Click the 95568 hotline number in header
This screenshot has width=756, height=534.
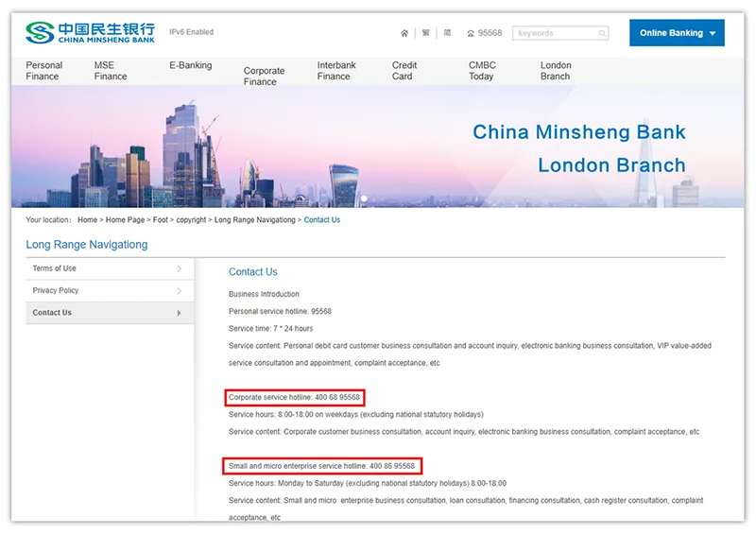[x=490, y=33]
